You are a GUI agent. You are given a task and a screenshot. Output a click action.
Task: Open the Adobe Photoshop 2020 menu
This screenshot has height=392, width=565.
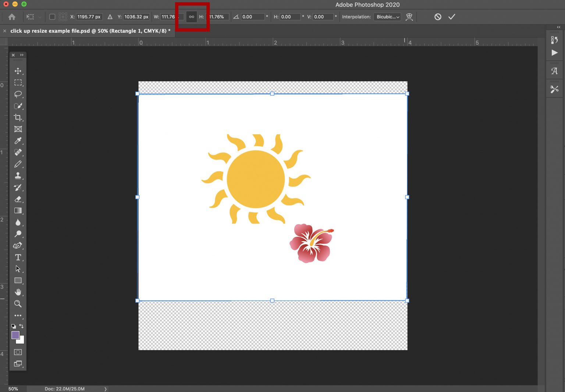367,4
